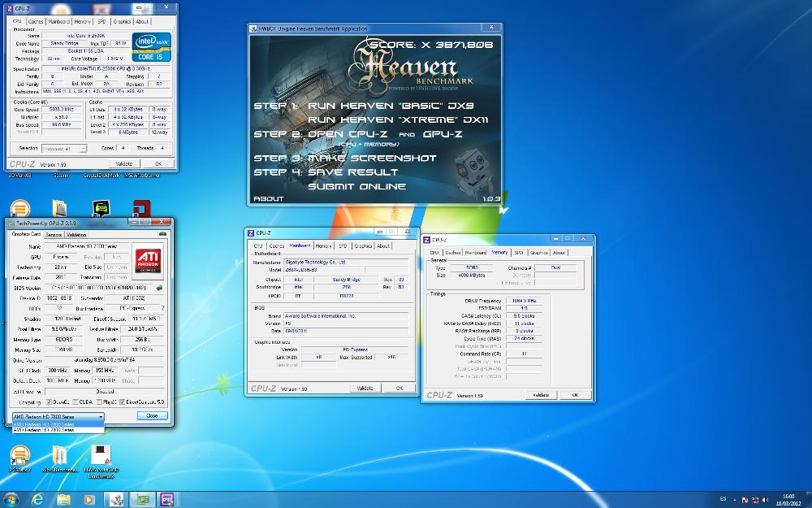
Task: Open Windows Explorer from the taskbar
Action: point(63,500)
